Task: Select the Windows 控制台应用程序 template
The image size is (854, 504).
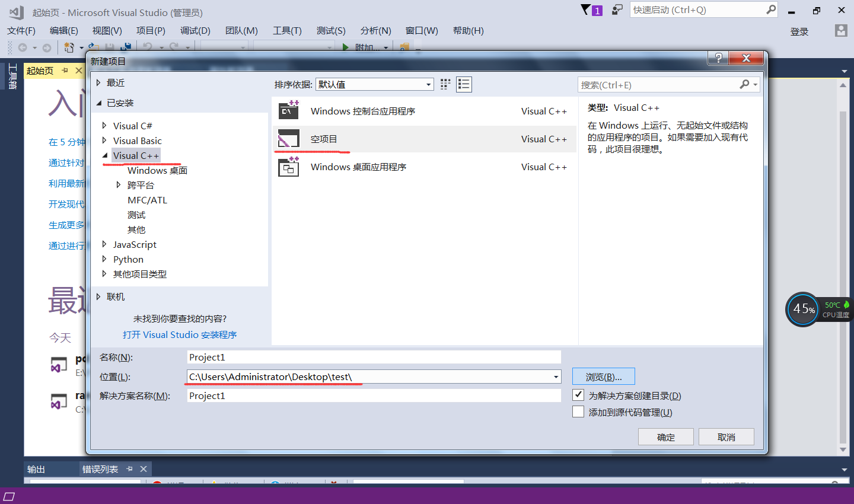Action: pos(425,111)
